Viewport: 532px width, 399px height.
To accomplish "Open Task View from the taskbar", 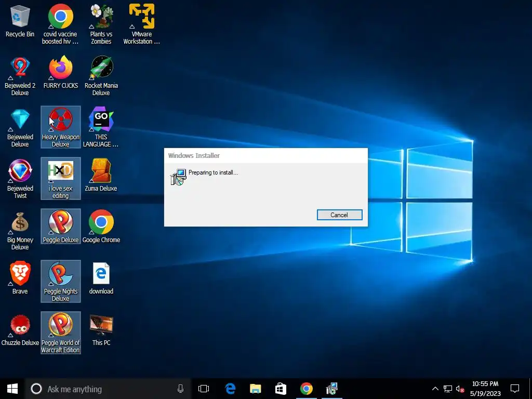I will point(204,389).
